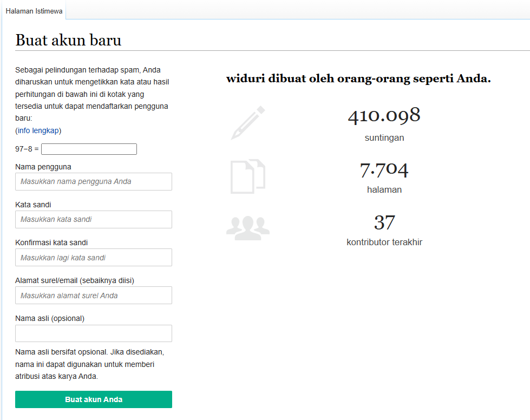Focus the Konfirmasi kata sandi field

click(94, 258)
